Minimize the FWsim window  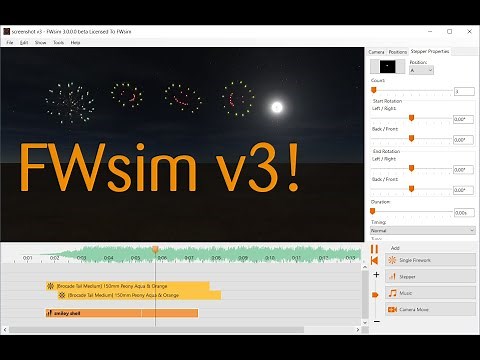[430, 32]
